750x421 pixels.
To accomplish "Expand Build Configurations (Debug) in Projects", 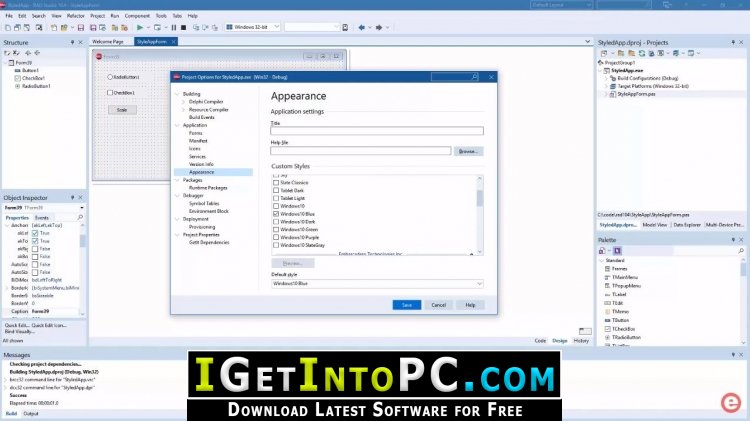I will tap(606, 78).
